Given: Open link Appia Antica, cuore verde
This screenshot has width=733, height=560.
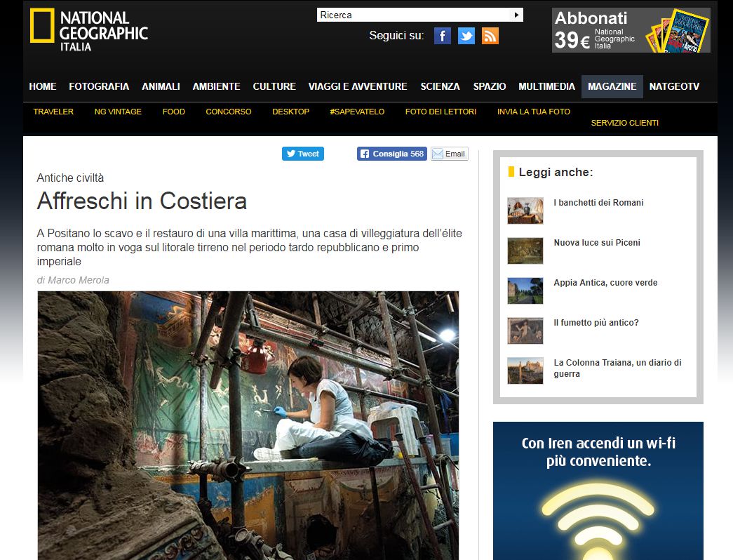Looking at the screenshot, I should point(605,283).
